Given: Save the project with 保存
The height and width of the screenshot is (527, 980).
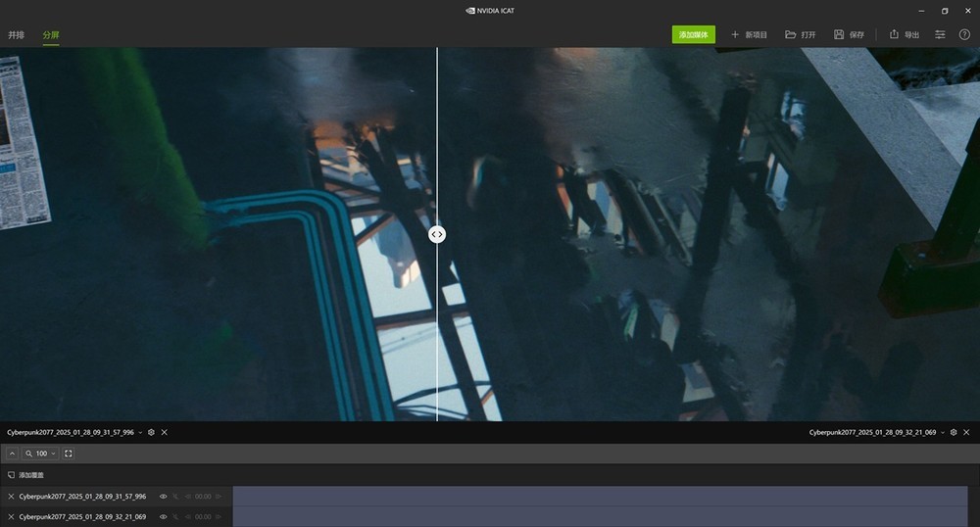Looking at the screenshot, I should pyautogui.click(x=849, y=35).
